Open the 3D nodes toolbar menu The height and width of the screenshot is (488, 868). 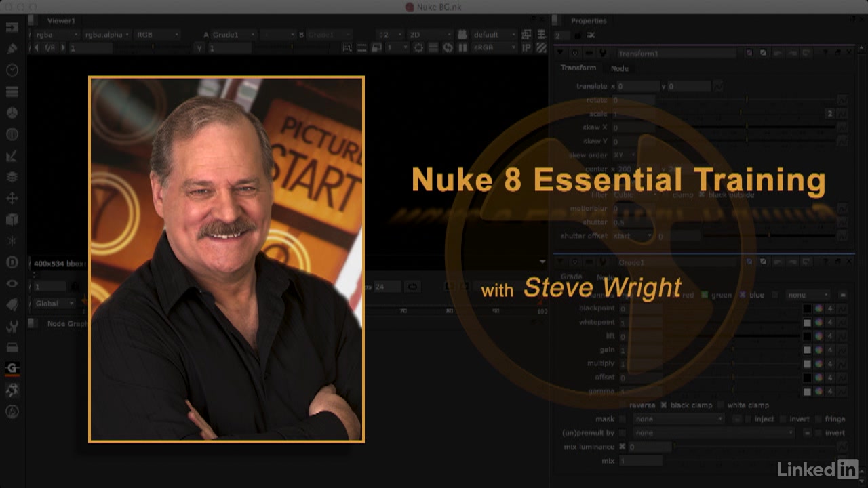coord(12,220)
